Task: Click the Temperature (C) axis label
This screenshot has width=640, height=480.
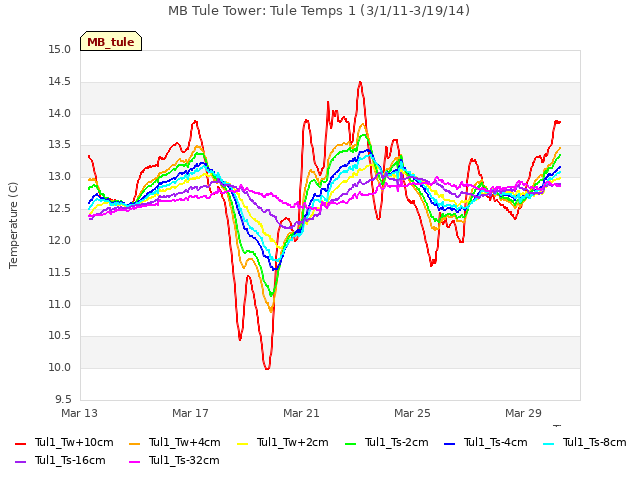Action: (x=13, y=225)
